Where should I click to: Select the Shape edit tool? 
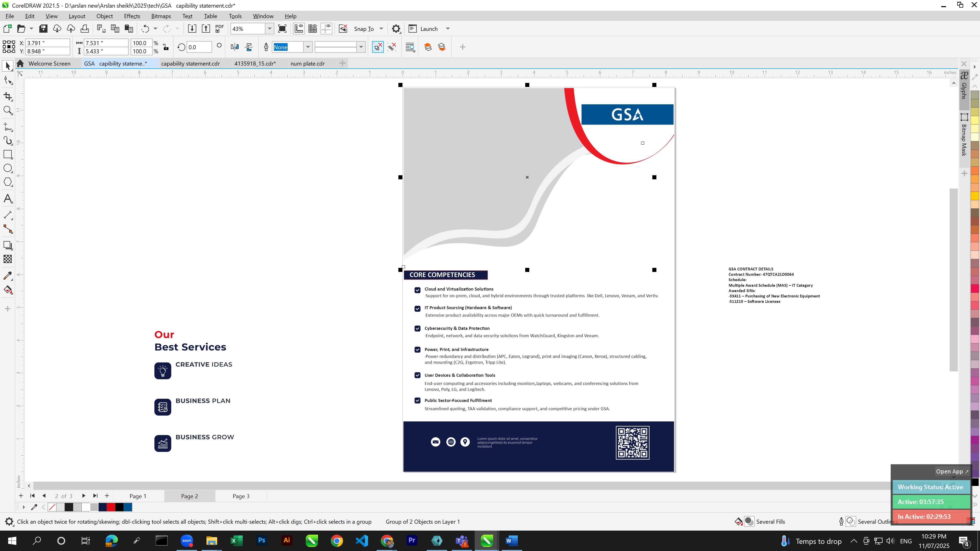(x=8, y=80)
